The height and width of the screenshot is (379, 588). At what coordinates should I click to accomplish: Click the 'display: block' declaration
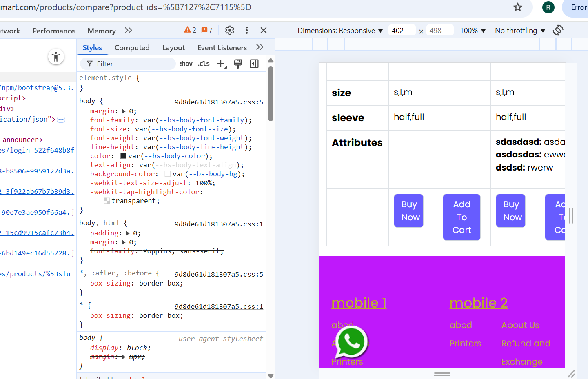coord(120,348)
